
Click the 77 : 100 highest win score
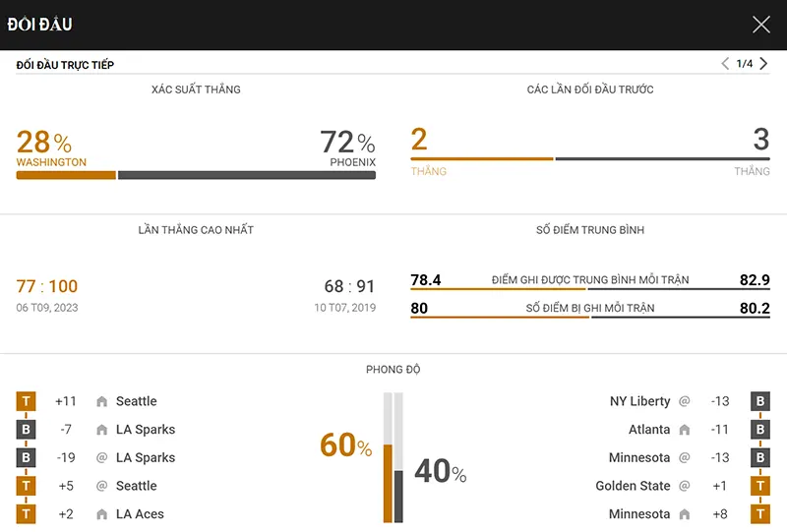pos(47,286)
